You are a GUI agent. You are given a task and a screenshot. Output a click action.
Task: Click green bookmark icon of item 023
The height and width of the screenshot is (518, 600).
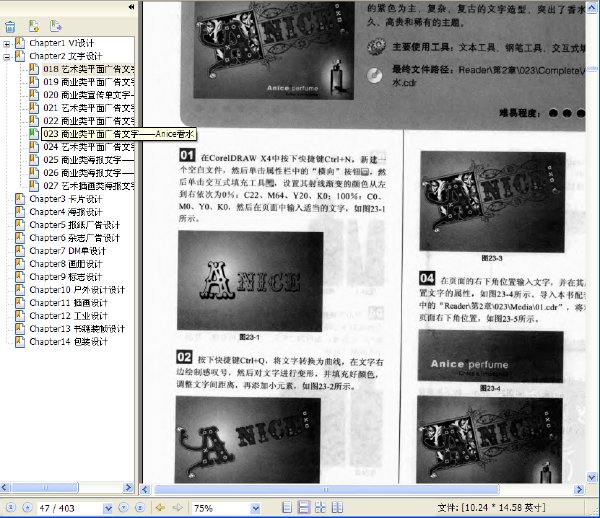pyautogui.click(x=34, y=134)
